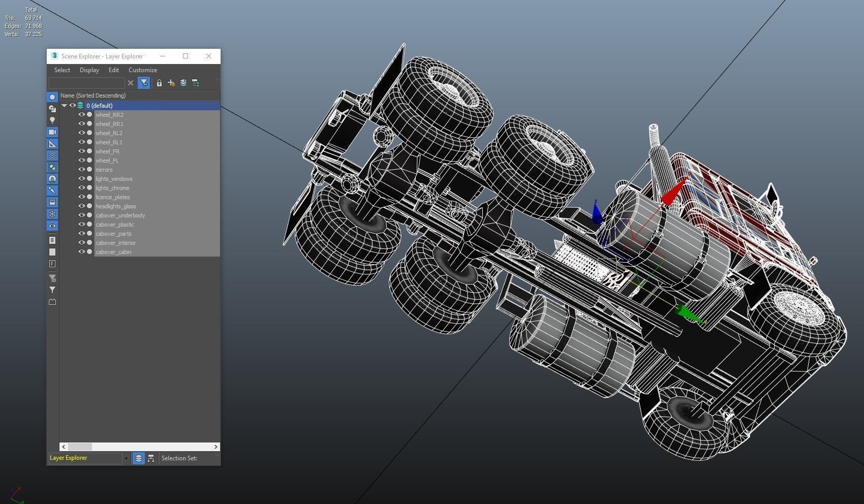Select the cabover_underbody row

157,215
